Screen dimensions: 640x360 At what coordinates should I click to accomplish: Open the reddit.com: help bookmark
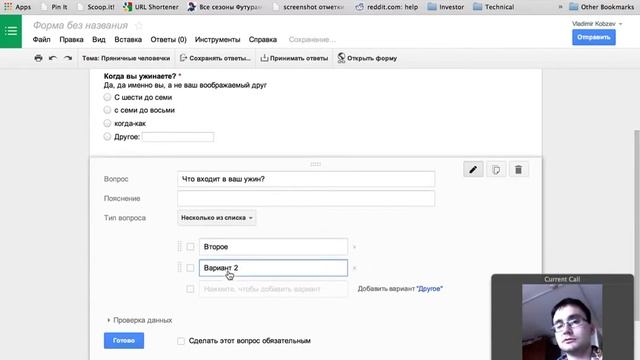[x=387, y=7]
